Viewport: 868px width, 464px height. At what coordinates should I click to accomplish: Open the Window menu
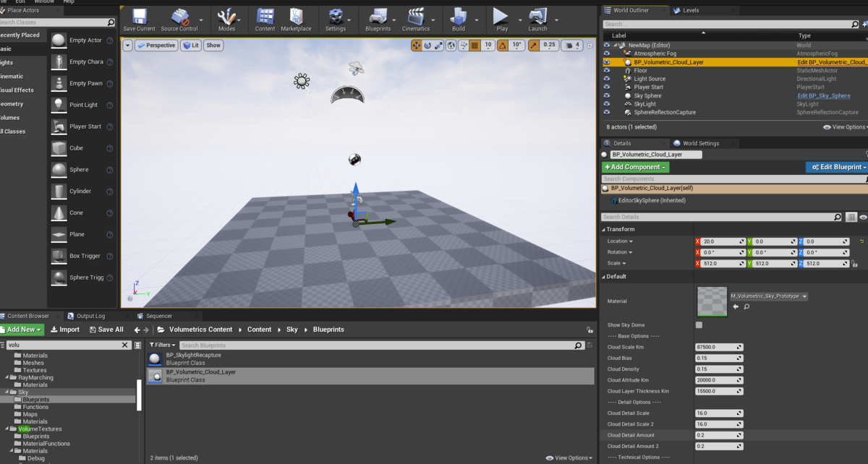[x=43, y=1]
